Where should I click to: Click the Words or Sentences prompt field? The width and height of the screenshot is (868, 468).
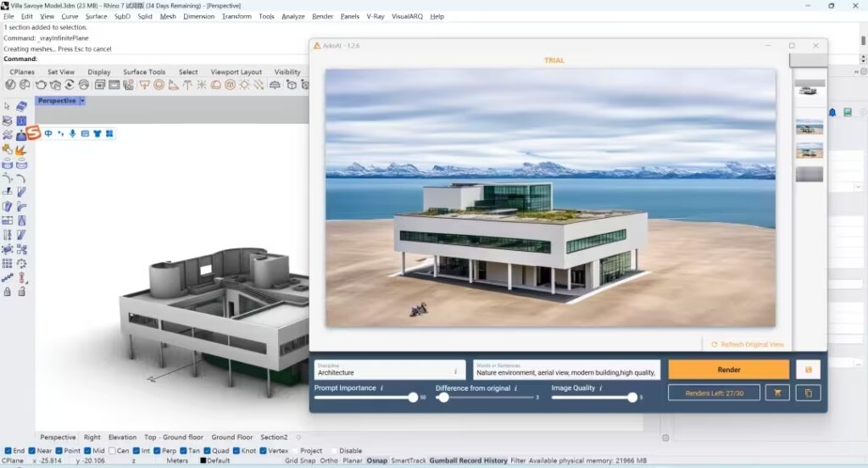point(567,370)
